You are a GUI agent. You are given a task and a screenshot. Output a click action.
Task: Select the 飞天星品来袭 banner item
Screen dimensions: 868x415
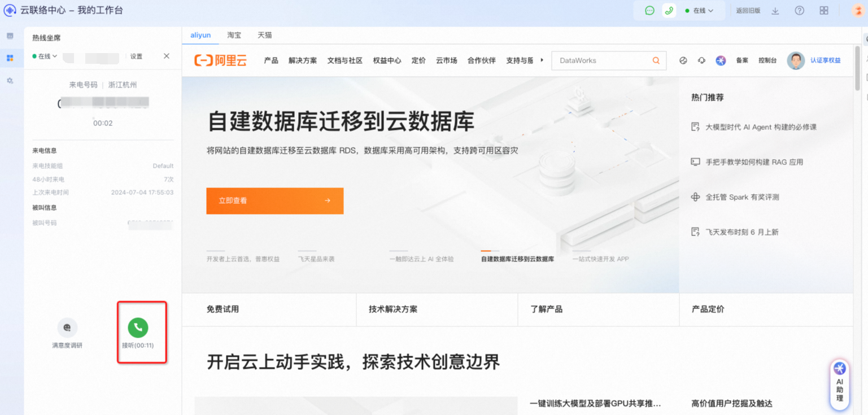[x=316, y=259]
